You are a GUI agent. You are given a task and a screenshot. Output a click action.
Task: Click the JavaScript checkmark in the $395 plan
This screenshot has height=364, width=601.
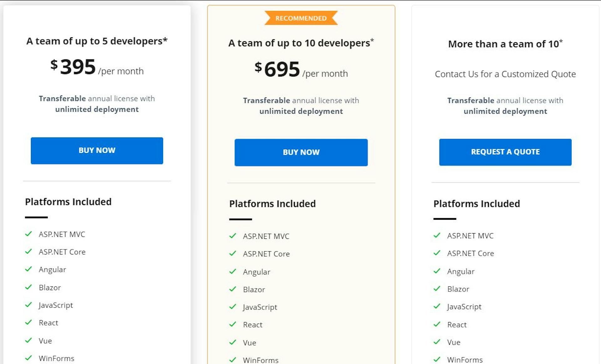pyautogui.click(x=28, y=305)
